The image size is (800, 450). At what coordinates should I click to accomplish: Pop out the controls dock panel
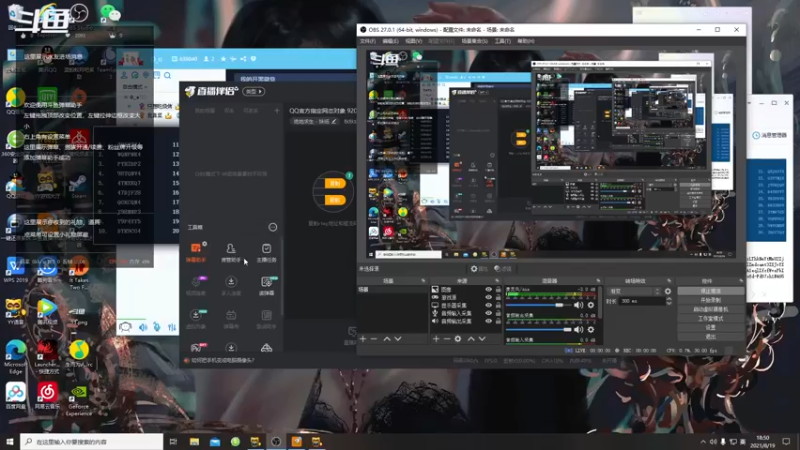click(741, 281)
